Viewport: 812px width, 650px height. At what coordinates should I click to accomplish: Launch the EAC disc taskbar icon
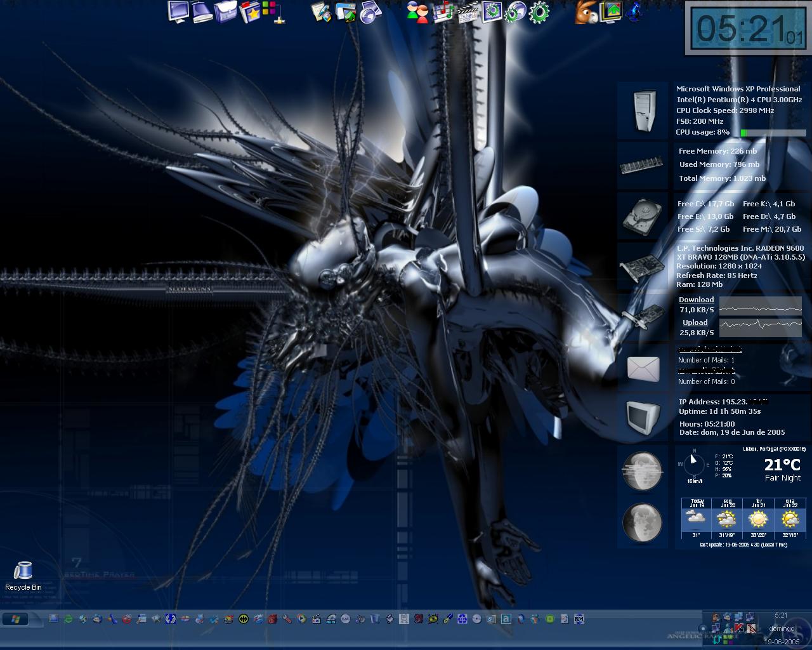click(346, 619)
